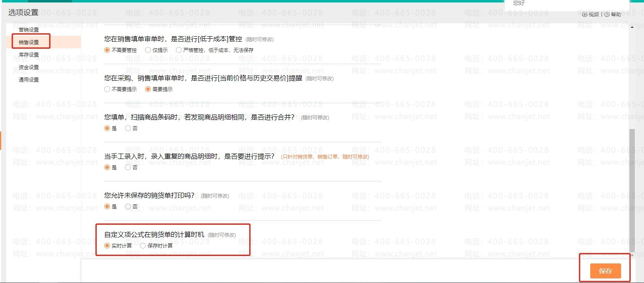Select 是 for duplicate manual entry prompt

[107, 167]
